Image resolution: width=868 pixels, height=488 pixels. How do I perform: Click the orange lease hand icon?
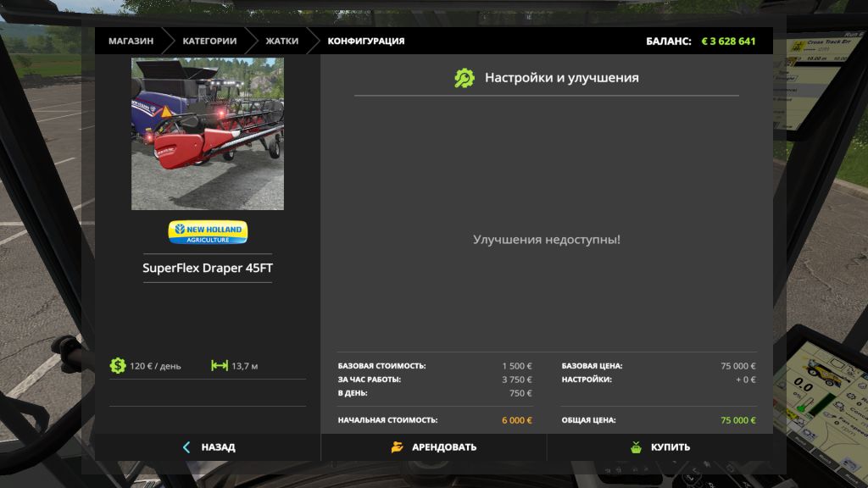(x=397, y=447)
